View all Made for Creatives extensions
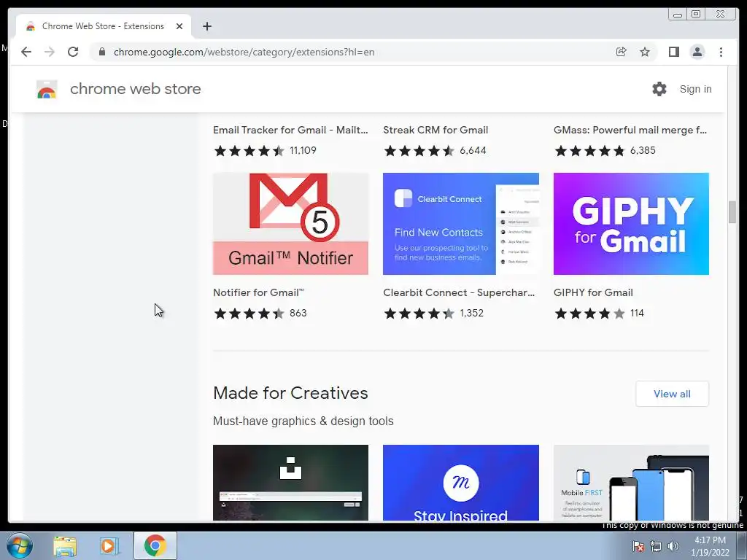Screen dimensions: 747x560 click(672, 394)
